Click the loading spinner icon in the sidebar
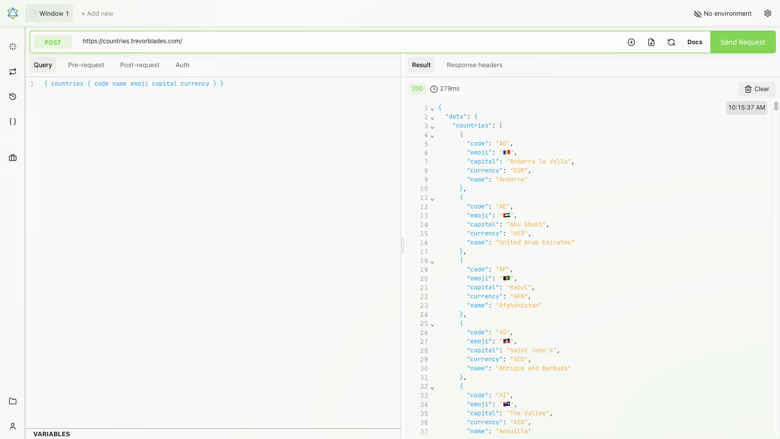 [x=13, y=47]
